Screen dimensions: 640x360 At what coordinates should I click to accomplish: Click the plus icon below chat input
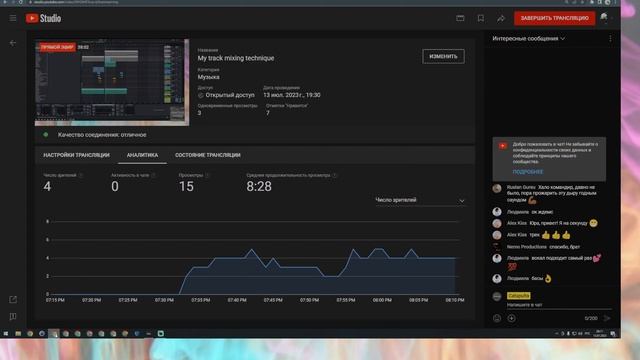coord(511,318)
